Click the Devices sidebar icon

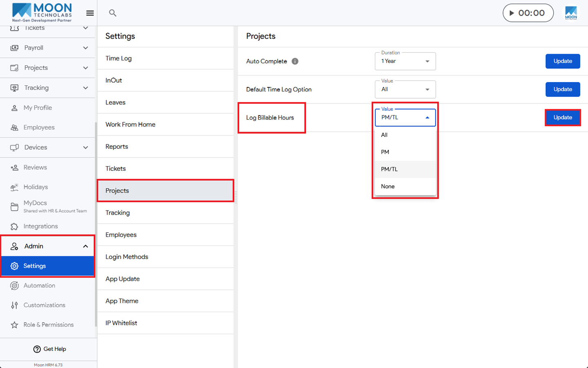tap(14, 148)
